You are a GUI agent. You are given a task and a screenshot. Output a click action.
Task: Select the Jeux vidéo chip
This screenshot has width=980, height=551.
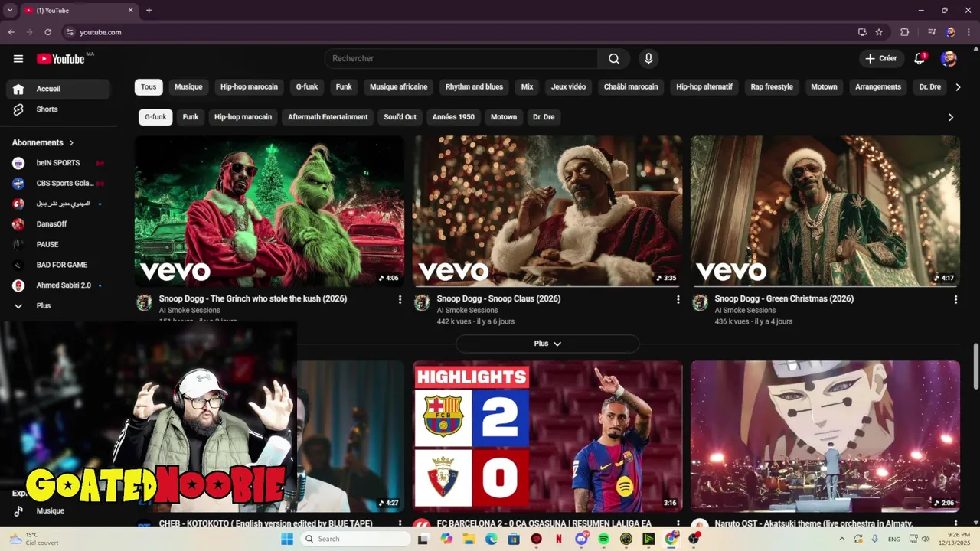(x=568, y=87)
